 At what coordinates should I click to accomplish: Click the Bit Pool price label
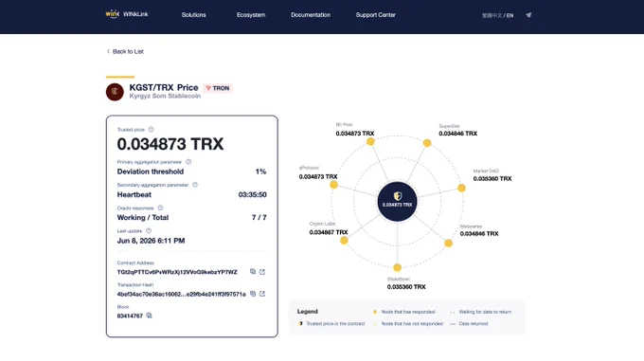pyautogui.click(x=355, y=134)
